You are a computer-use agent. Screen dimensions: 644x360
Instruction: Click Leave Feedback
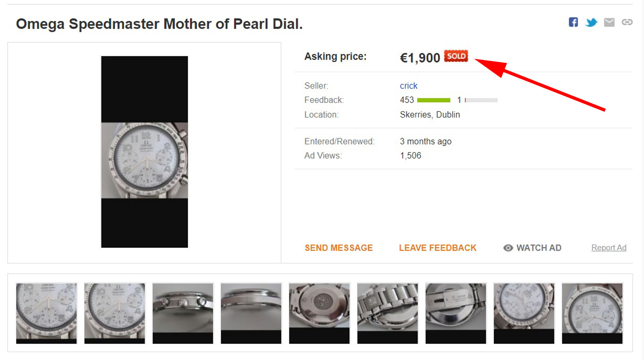tap(438, 248)
